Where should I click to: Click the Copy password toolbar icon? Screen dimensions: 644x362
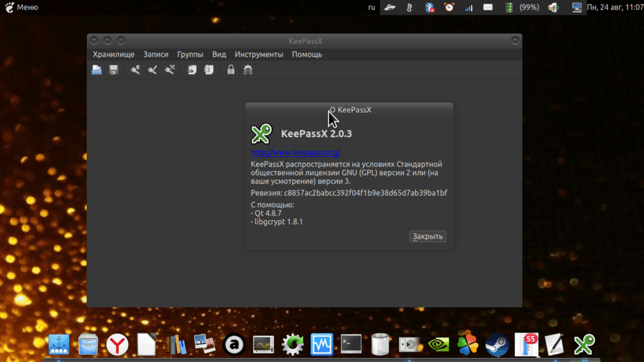(209, 70)
